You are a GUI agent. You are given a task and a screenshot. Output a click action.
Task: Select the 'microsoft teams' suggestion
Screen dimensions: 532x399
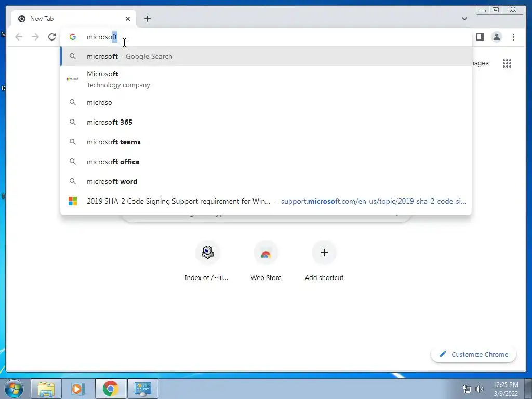pyautogui.click(x=266, y=142)
